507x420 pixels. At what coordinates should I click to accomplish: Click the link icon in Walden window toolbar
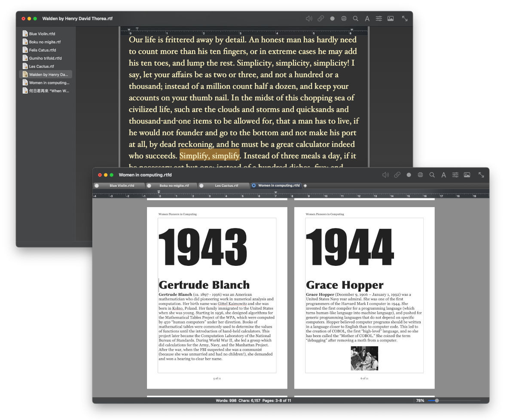click(321, 18)
